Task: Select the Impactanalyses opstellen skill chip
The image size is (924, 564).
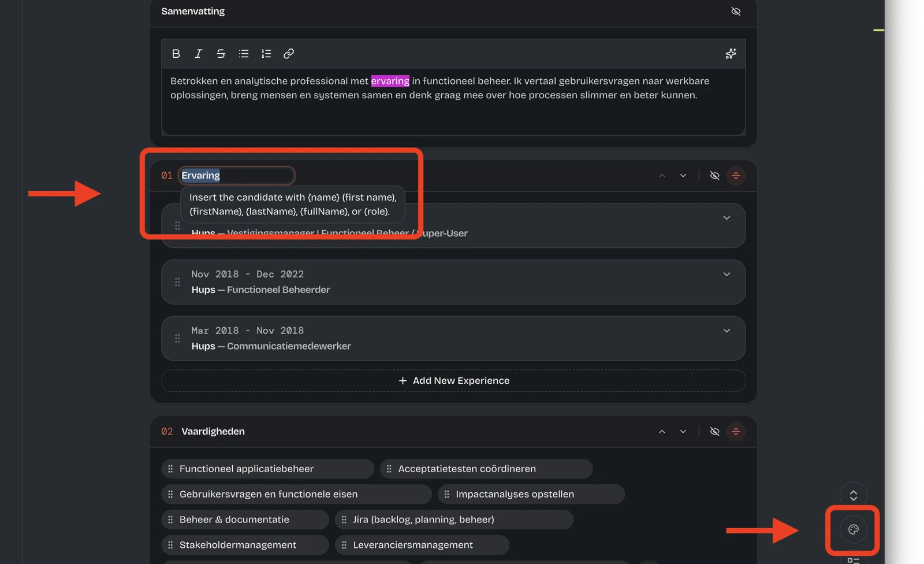Action: point(531,495)
